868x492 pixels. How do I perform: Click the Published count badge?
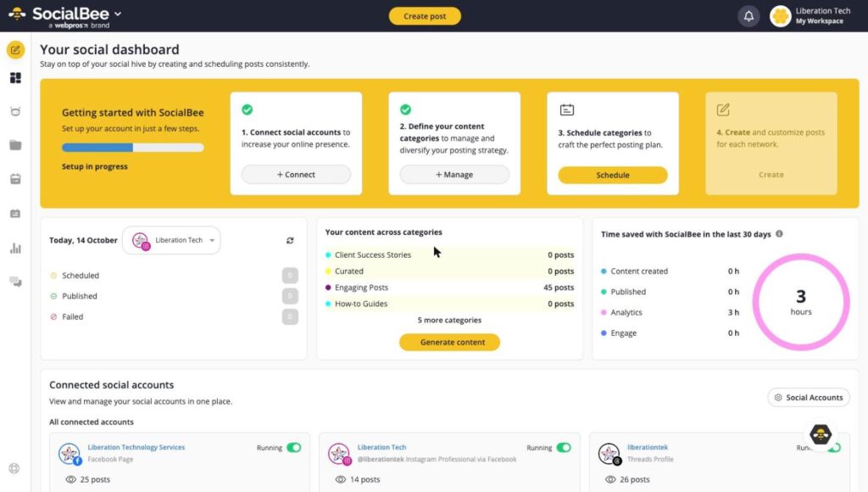[x=290, y=296]
